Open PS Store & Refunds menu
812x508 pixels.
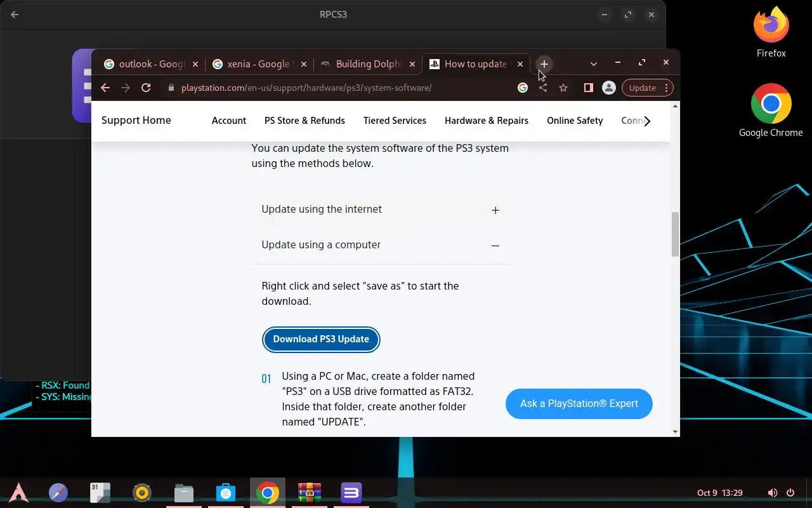click(x=304, y=121)
